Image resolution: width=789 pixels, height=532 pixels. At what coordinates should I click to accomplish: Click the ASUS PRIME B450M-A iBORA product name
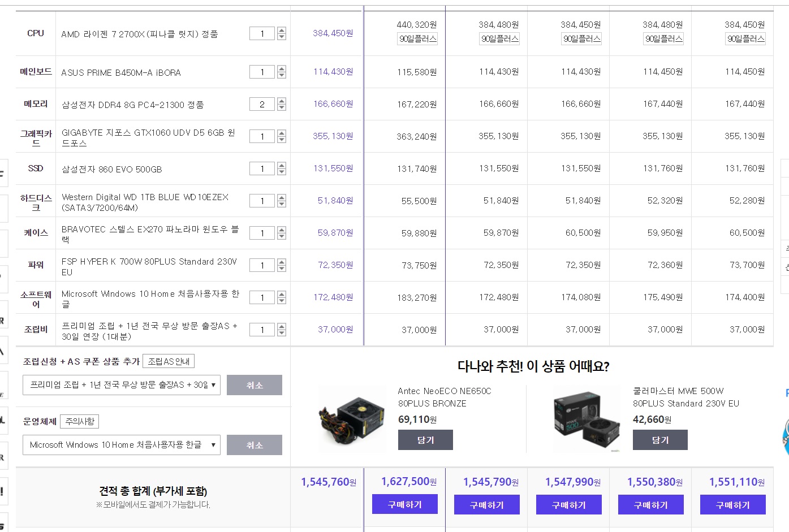pos(121,72)
